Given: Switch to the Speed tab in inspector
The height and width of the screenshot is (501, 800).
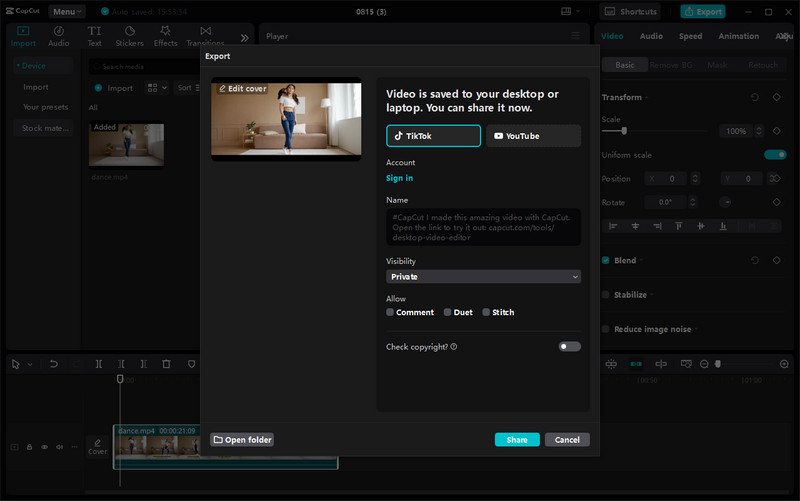Looking at the screenshot, I should (690, 36).
